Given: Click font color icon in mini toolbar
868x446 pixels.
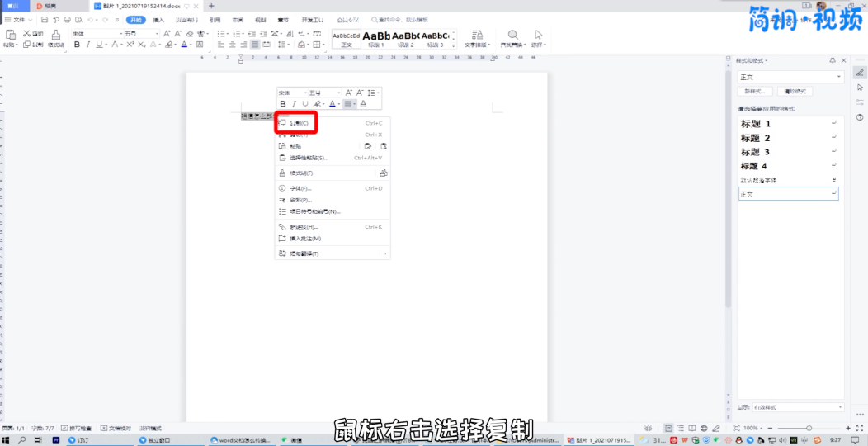Looking at the screenshot, I should coord(333,104).
